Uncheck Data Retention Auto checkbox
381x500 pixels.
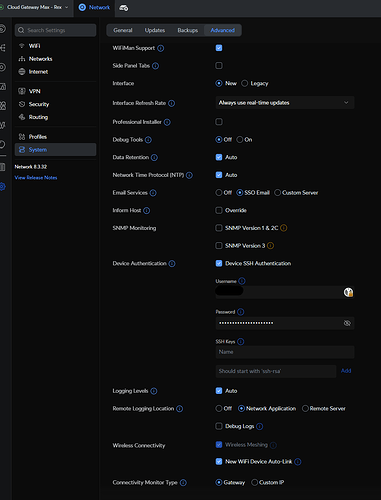click(219, 157)
